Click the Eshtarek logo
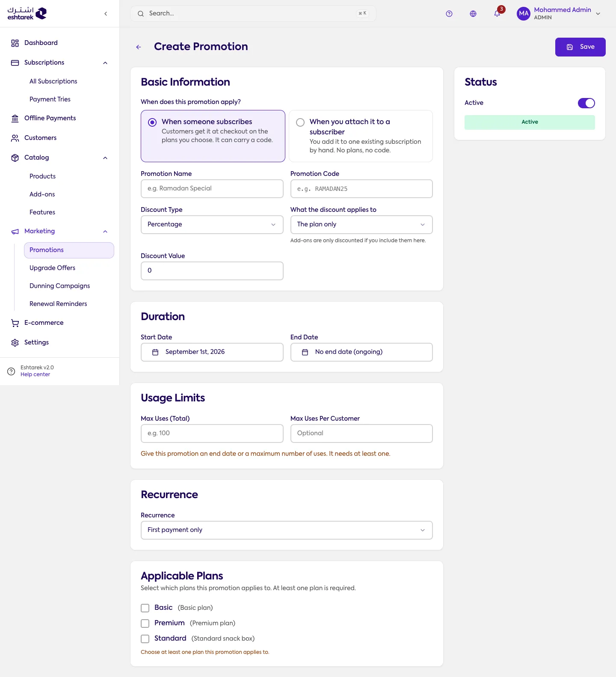Viewport: 616px width, 677px height. (27, 14)
